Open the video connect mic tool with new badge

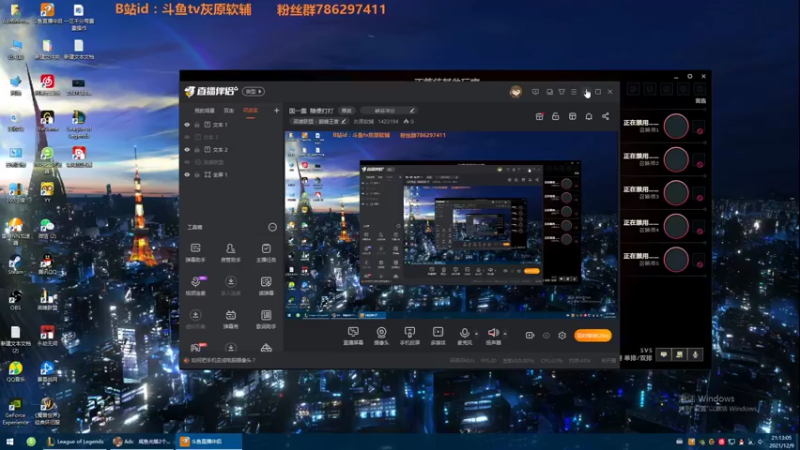coord(195,286)
